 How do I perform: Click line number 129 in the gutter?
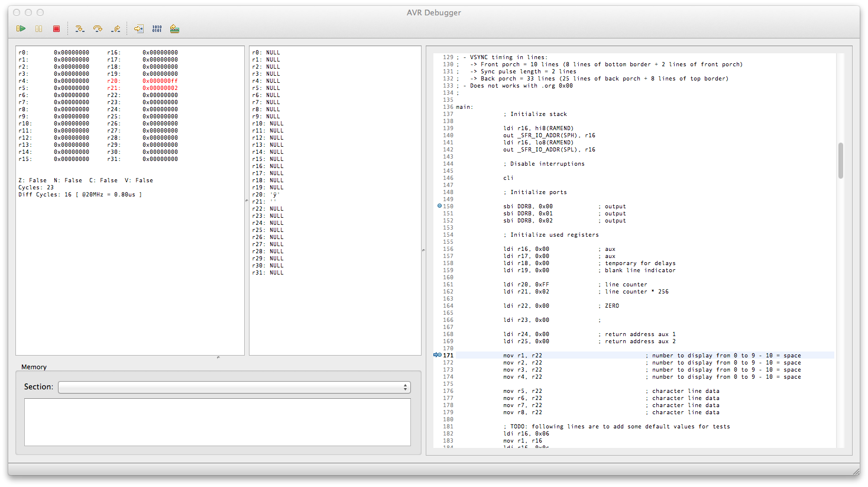pos(448,57)
